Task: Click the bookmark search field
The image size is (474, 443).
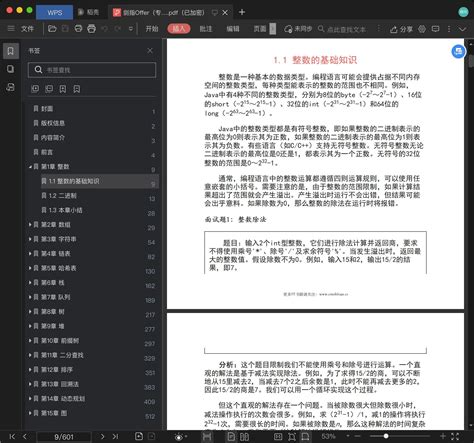Action: 92,70
